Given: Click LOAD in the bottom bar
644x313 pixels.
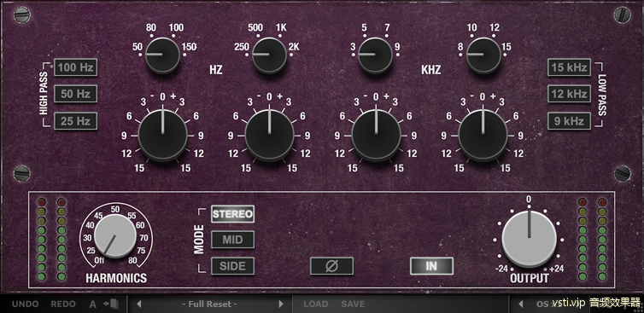Looking at the screenshot, I should [x=316, y=304].
